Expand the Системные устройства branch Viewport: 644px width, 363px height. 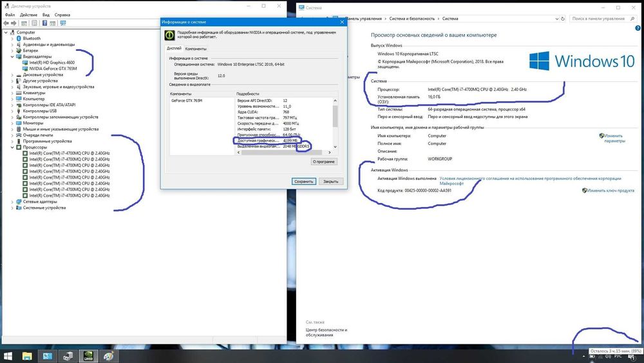(x=12, y=208)
